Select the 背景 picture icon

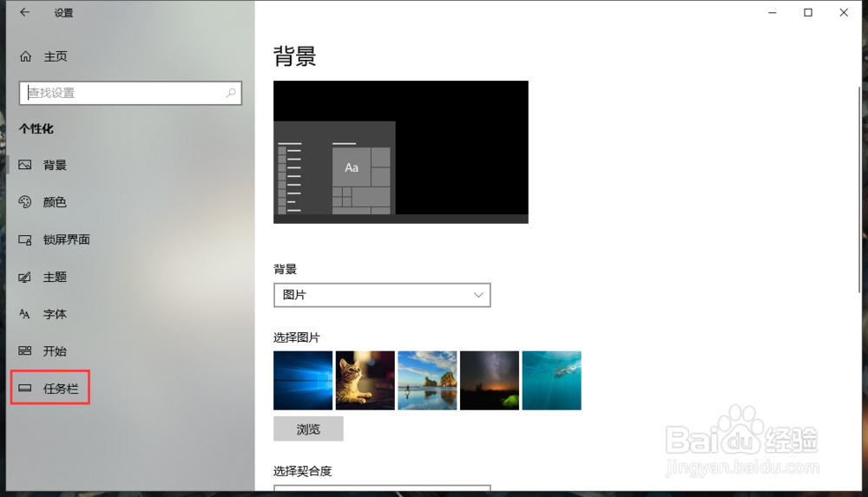point(25,165)
